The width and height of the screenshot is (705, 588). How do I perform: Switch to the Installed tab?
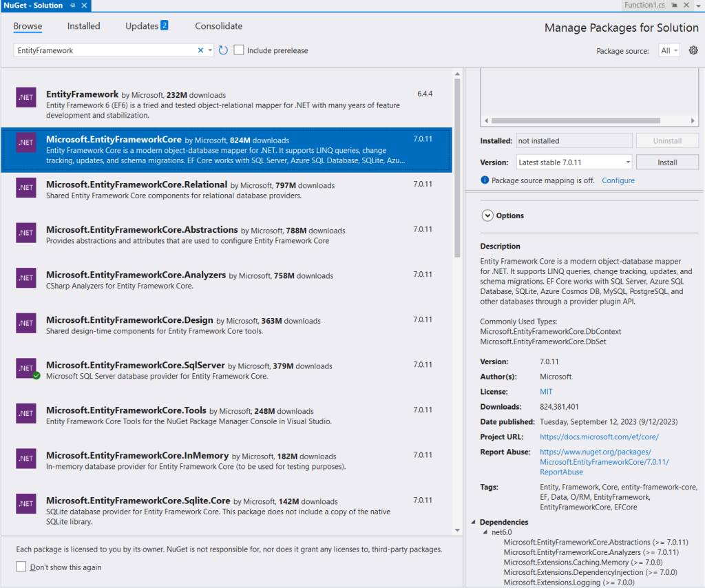click(83, 26)
